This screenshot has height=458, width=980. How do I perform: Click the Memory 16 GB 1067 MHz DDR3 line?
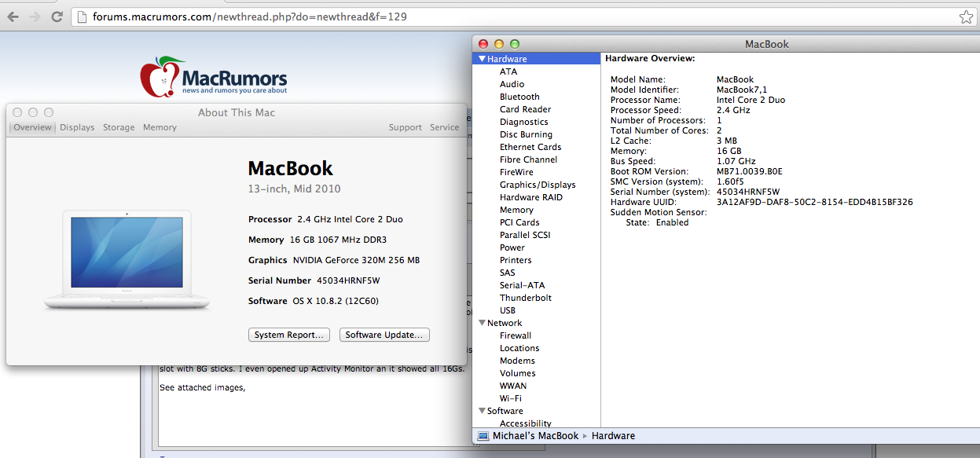tap(317, 240)
